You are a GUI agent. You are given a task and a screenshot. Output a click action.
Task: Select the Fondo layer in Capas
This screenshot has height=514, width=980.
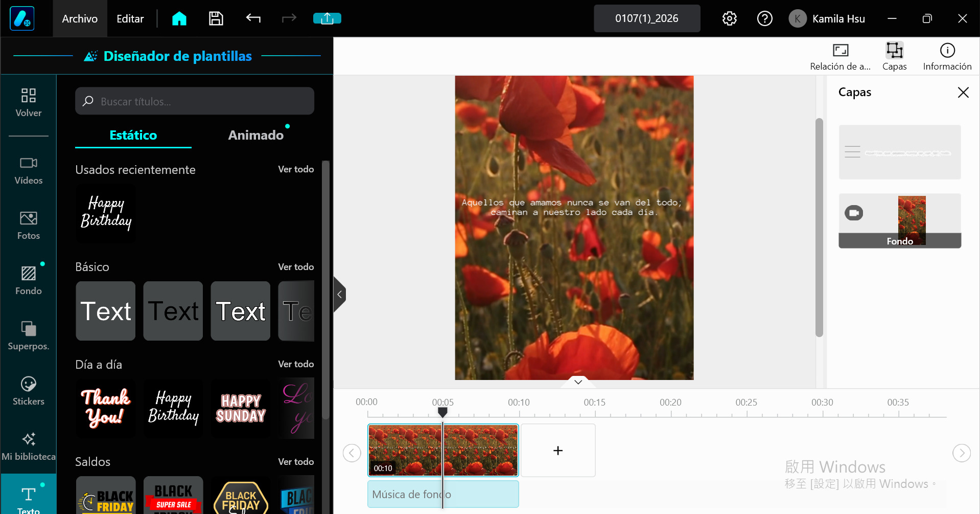pyautogui.click(x=900, y=221)
